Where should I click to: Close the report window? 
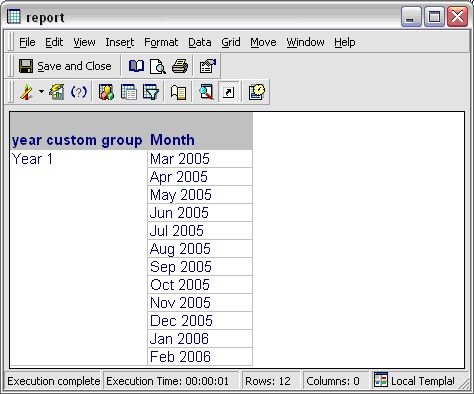[457, 17]
